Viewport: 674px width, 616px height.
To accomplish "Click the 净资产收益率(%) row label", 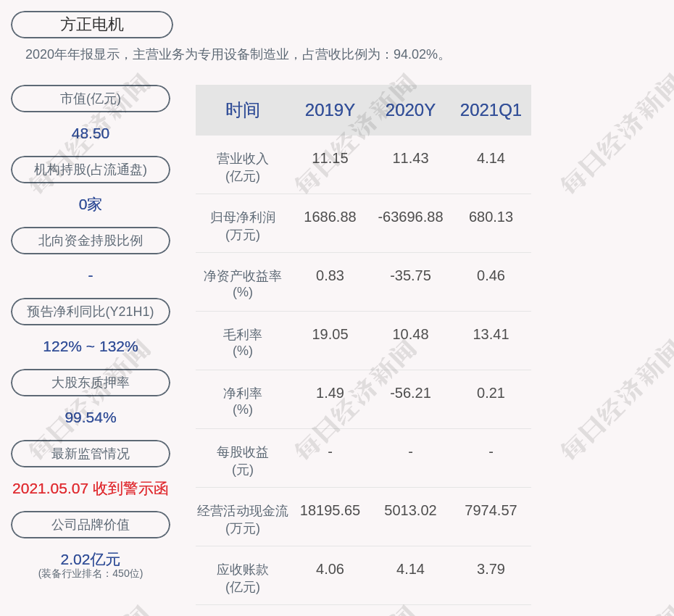I will pyautogui.click(x=243, y=284).
